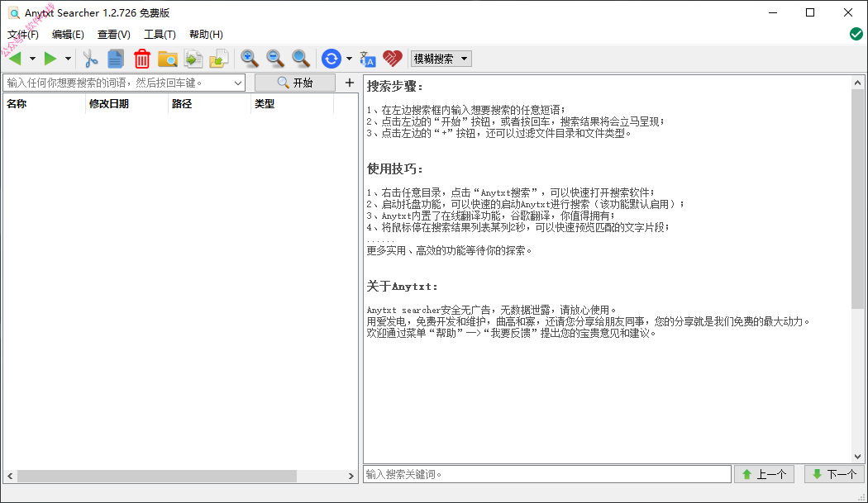
Task: Click the 更多实用、高效的功能 text line
Action: coord(449,250)
